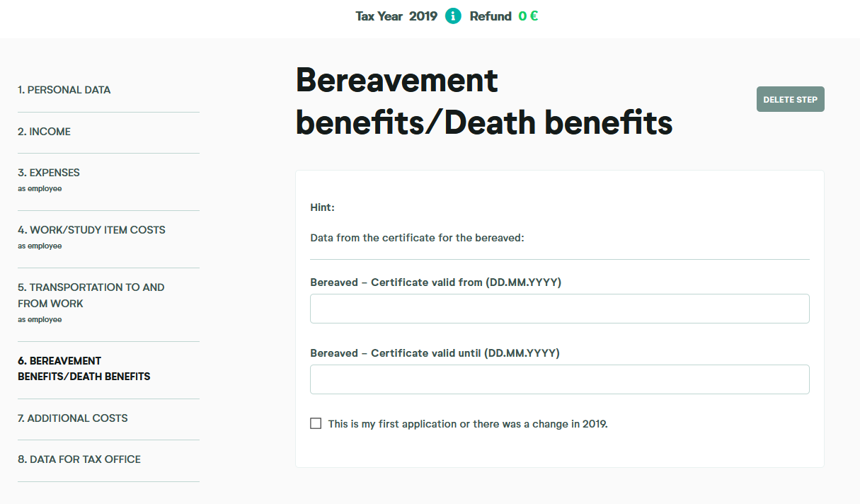Click the Bereavement benefits/Death benefits page heading
860x504 pixels.
(x=483, y=102)
